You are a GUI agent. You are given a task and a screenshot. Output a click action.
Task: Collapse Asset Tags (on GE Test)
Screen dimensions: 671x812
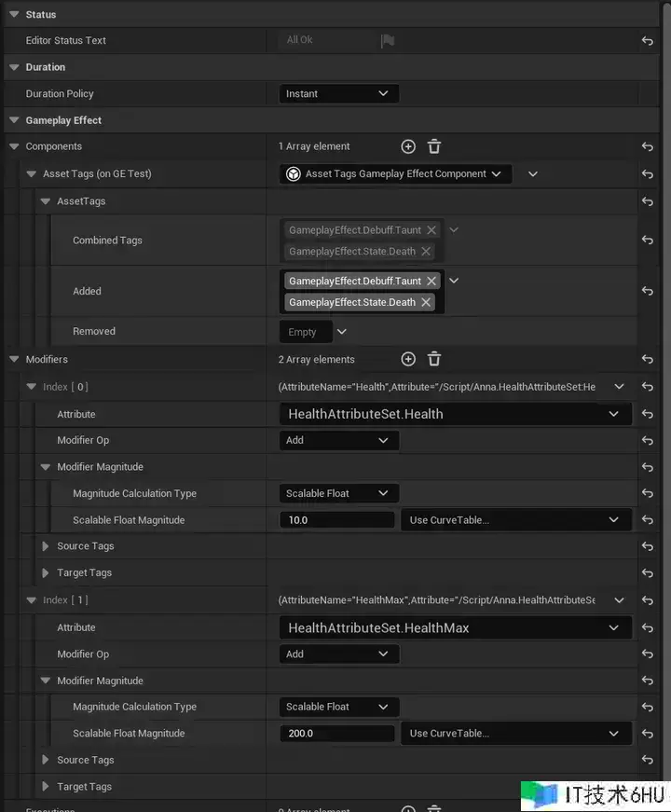(31, 174)
